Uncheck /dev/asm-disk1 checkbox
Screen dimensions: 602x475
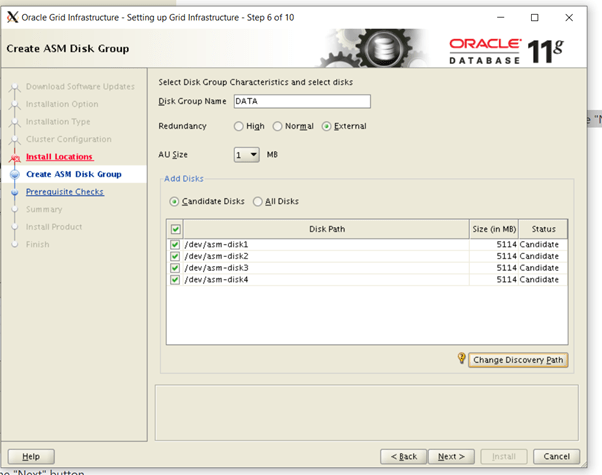[175, 244]
